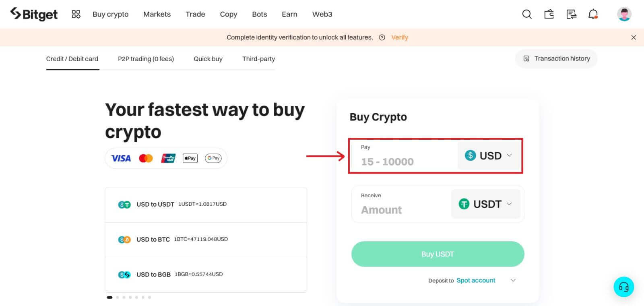Expand the USDT receive currency dropdown
This screenshot has height=306, width=644.
[x=485, y=204]
